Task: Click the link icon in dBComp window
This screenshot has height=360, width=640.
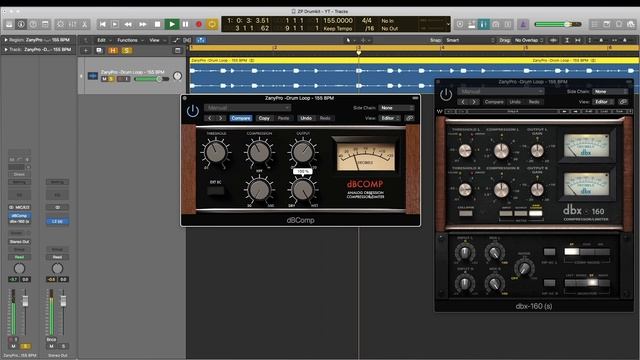Action: (x=409, y=118)
